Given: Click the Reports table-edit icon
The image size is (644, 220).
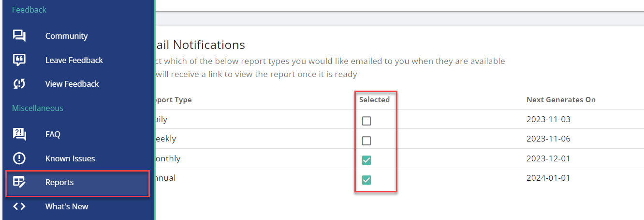Looking at the screenshot, I should pos(19,182).
